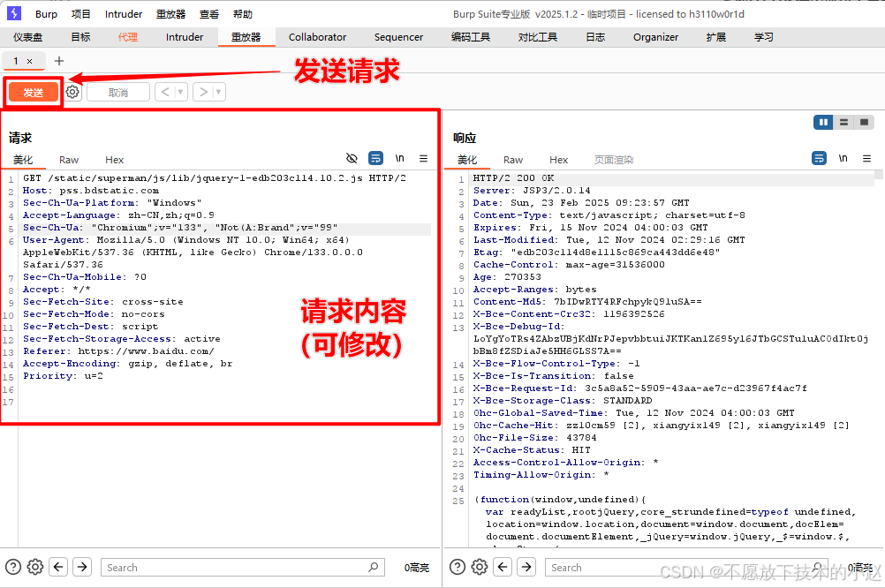Screen dimensions: 885x588
Task: Go to previous request in history
Action: pos(165,92)
